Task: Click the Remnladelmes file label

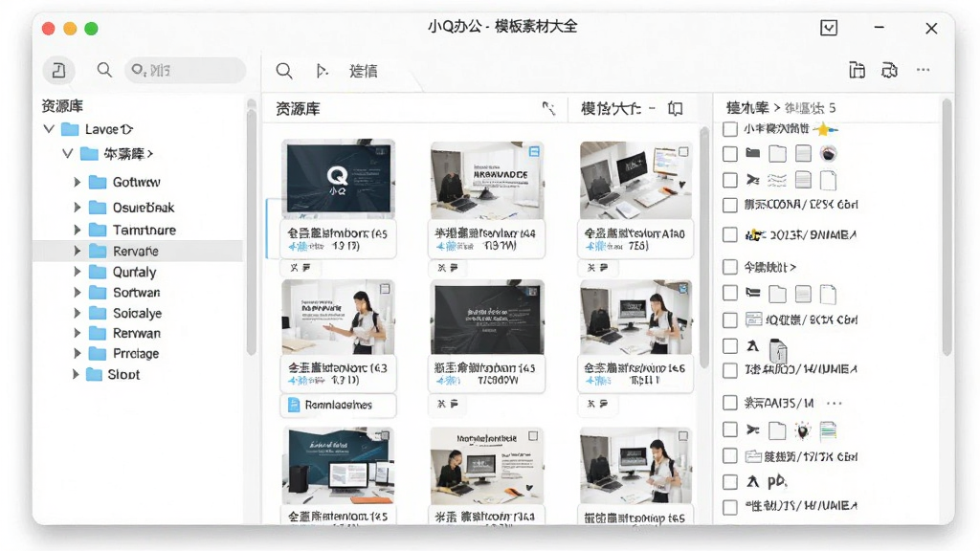Action: tap(338, 405)
